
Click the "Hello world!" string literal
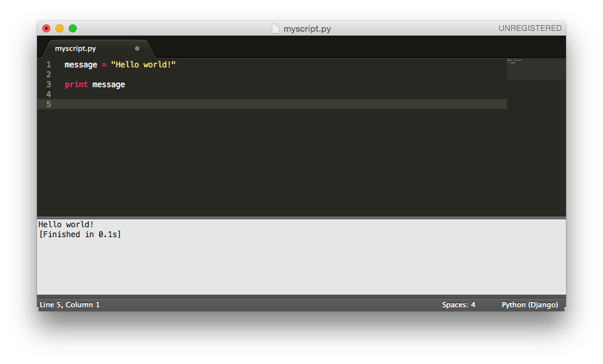(x=143, y=65)
